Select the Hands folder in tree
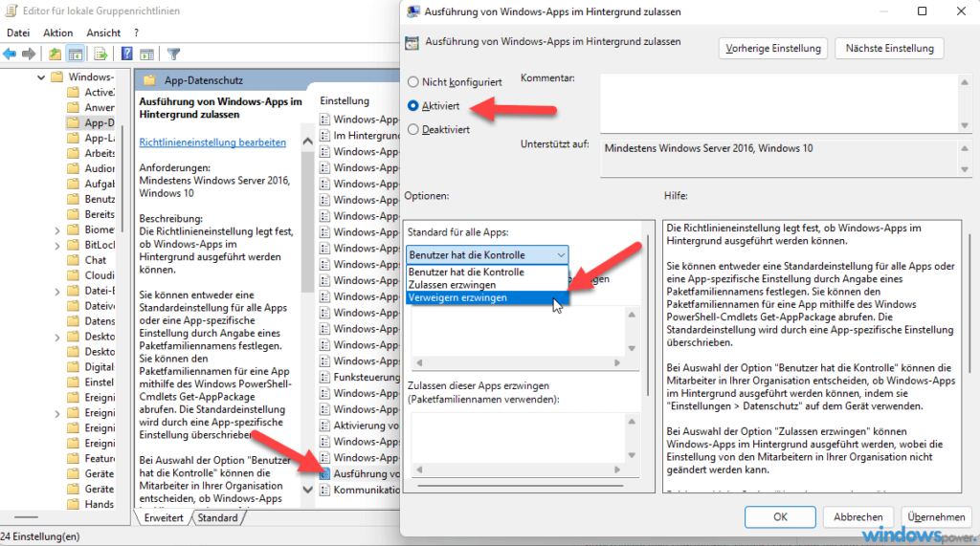The image size is (980, 546). (x=91, y=505)
